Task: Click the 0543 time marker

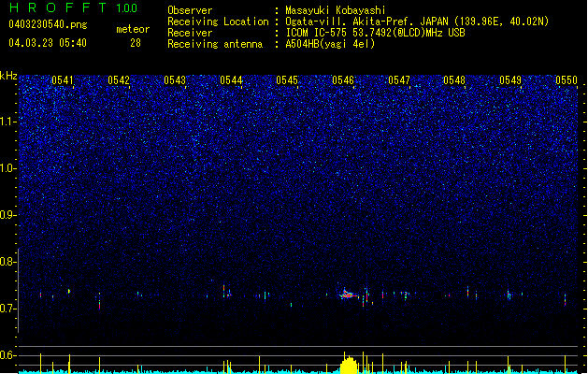Action: click(x=175, y=80)
